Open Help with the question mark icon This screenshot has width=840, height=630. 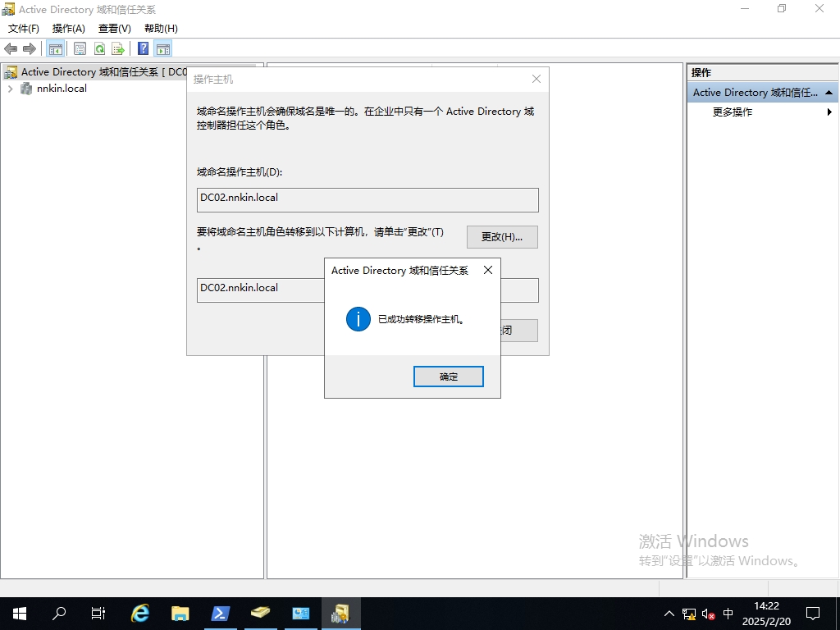(143, 48)
